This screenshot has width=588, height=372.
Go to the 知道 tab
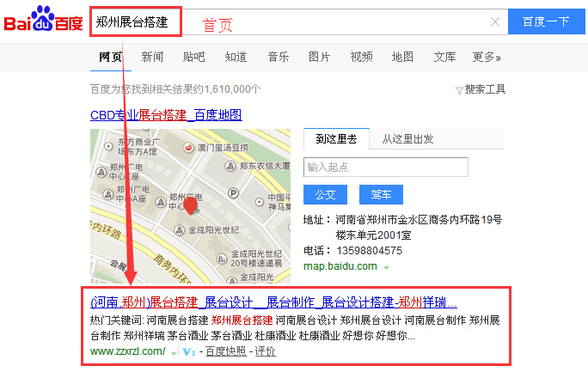[x=236, y=57]
